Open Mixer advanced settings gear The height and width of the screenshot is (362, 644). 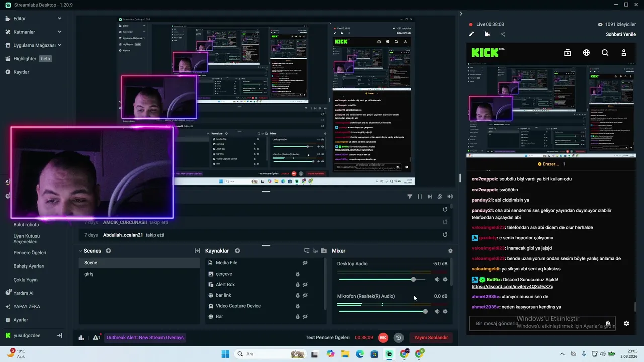click(x=450, y=251)
